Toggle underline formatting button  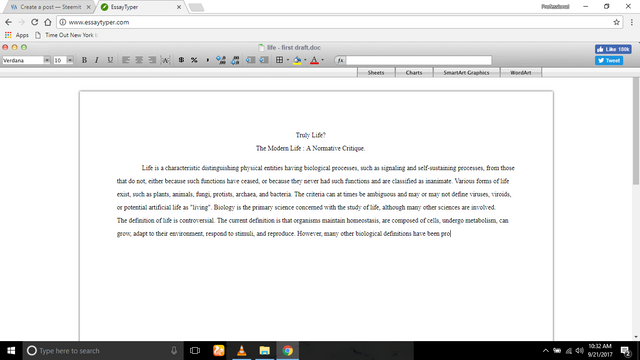(110, 60)
